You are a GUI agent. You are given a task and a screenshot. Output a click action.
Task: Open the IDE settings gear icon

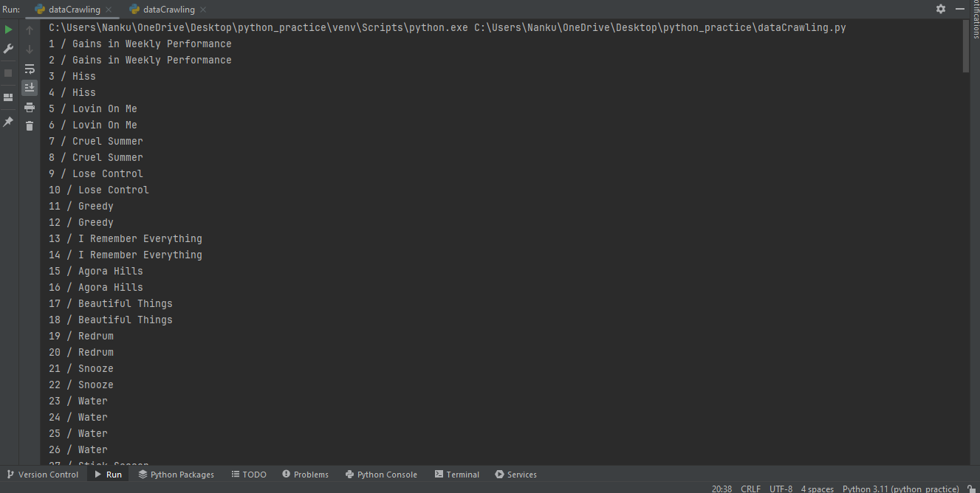pyautogui.click(x=940, y=9)
